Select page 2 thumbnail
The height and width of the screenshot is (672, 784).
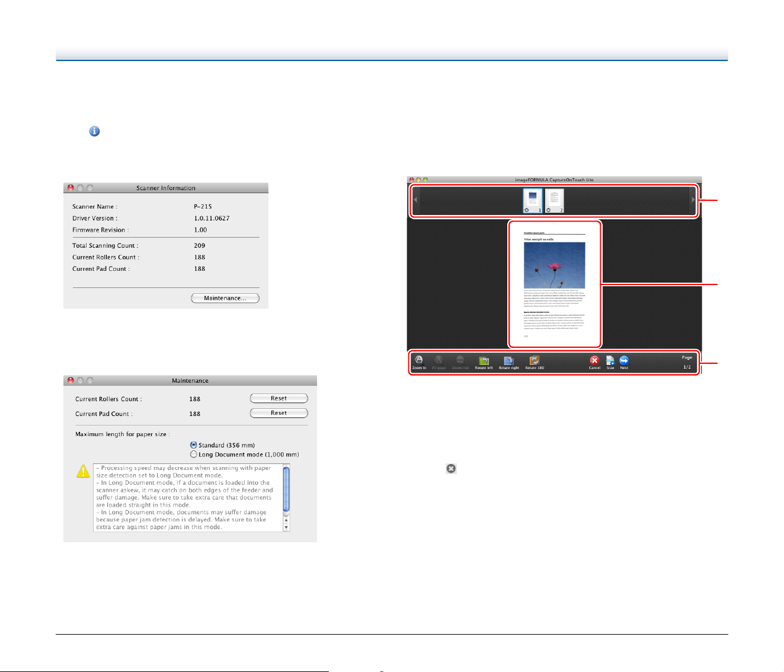(x=554, y=201)
